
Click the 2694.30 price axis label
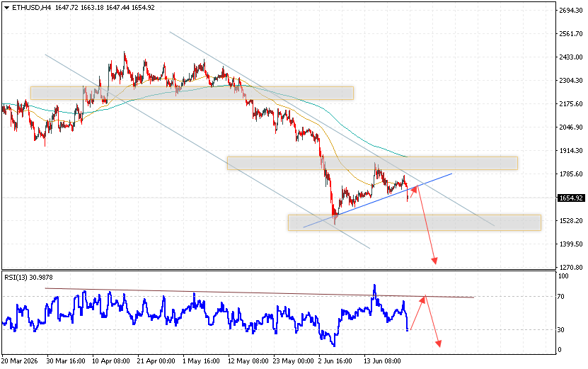pyautogui.click(x=571, y=11)
